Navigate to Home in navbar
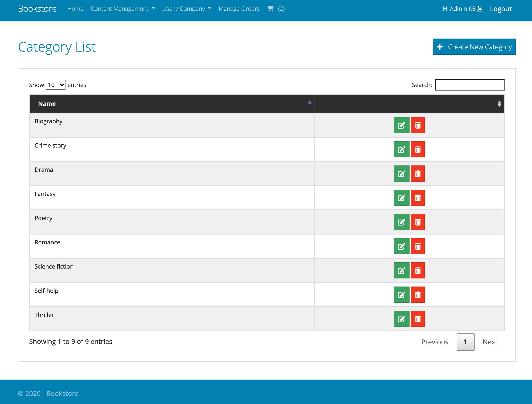Viewport: 532px width, 404px height. click(x=75, y=9)
